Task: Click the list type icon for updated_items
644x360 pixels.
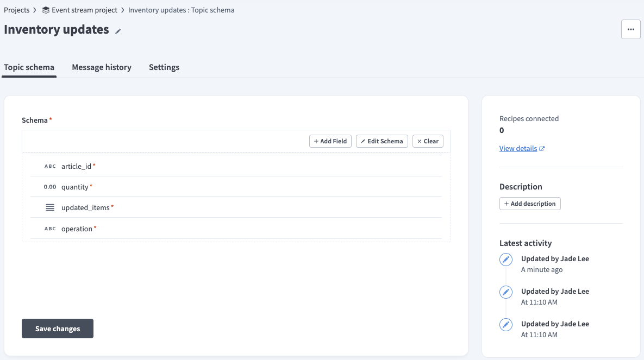Action: [49, 208]
